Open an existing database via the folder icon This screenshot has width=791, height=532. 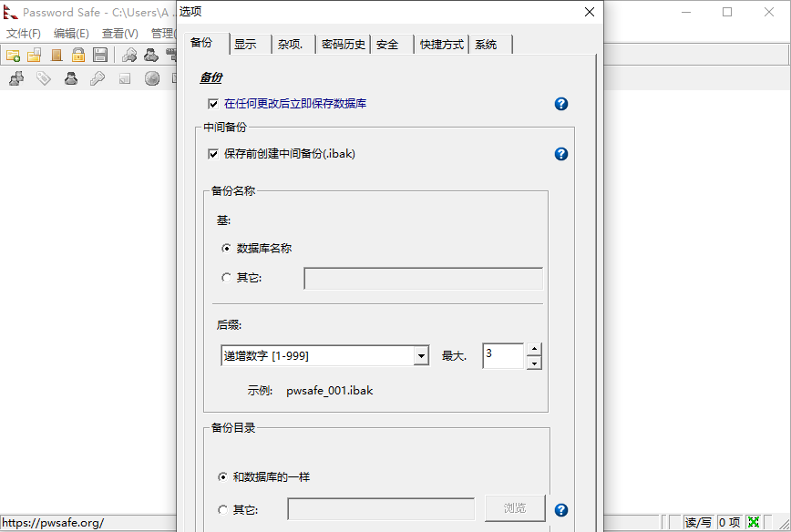pyautogui.click(x=34, y=55)
